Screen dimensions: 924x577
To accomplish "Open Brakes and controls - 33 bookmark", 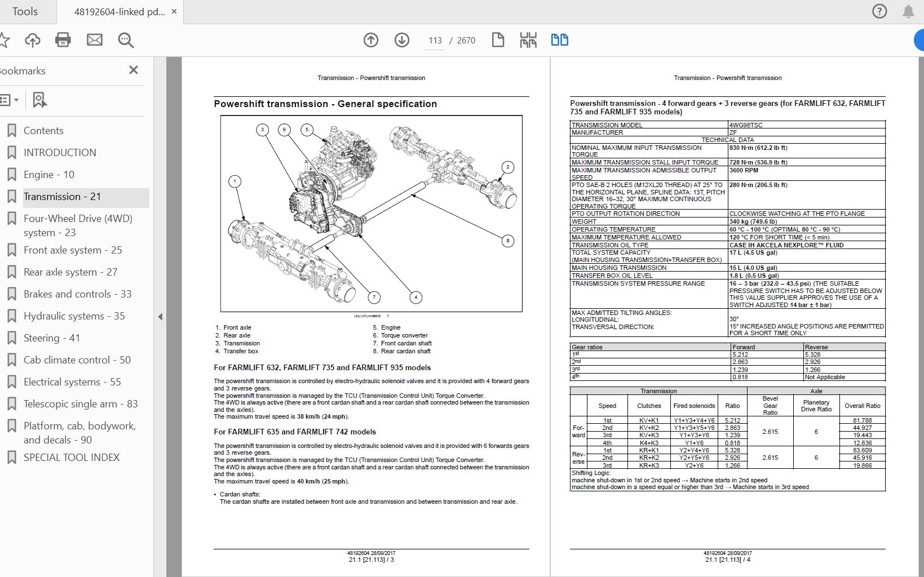I will point(77,294).
